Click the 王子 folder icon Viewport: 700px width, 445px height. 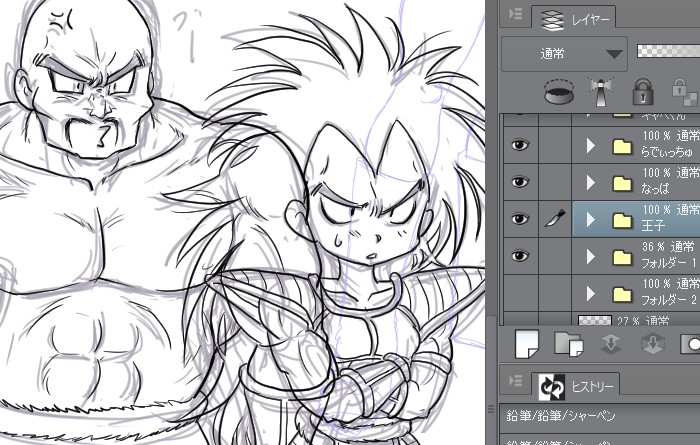pos(622,220)
